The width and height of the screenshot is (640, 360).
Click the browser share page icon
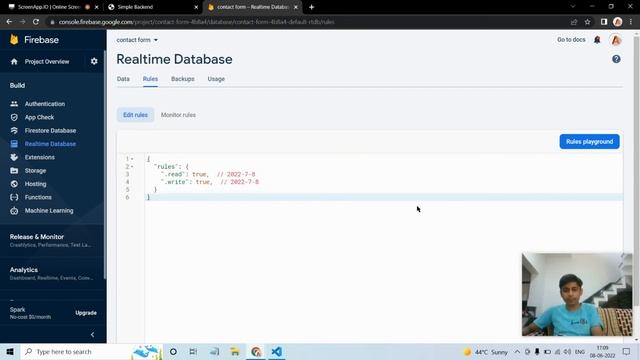574,22
